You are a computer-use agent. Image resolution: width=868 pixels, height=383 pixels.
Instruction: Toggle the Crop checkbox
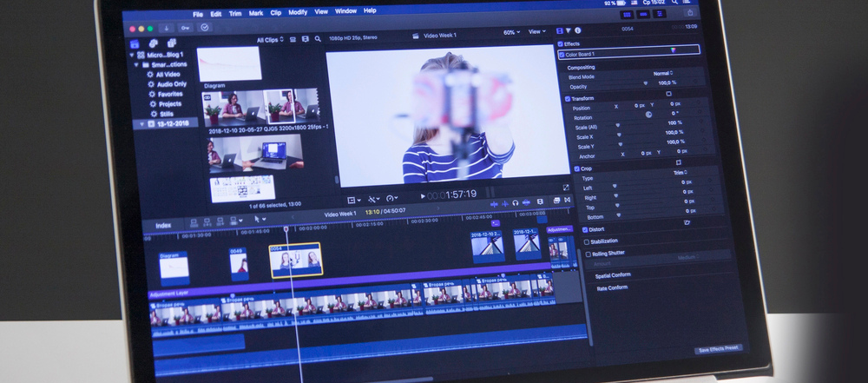pos(576,168)
